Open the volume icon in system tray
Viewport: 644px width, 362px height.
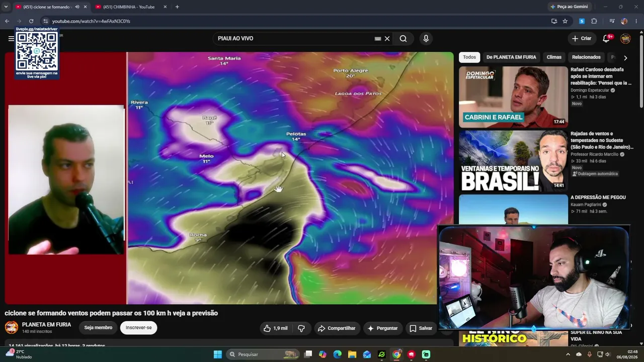pos(609,354)
